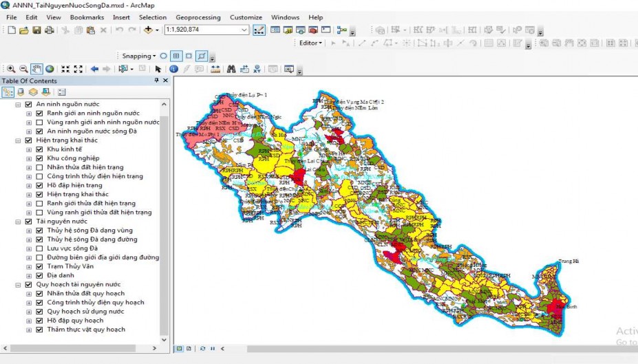638x364 pixels.
Task: Open the Bookmarks menu
Action: [x=87, y=17]
